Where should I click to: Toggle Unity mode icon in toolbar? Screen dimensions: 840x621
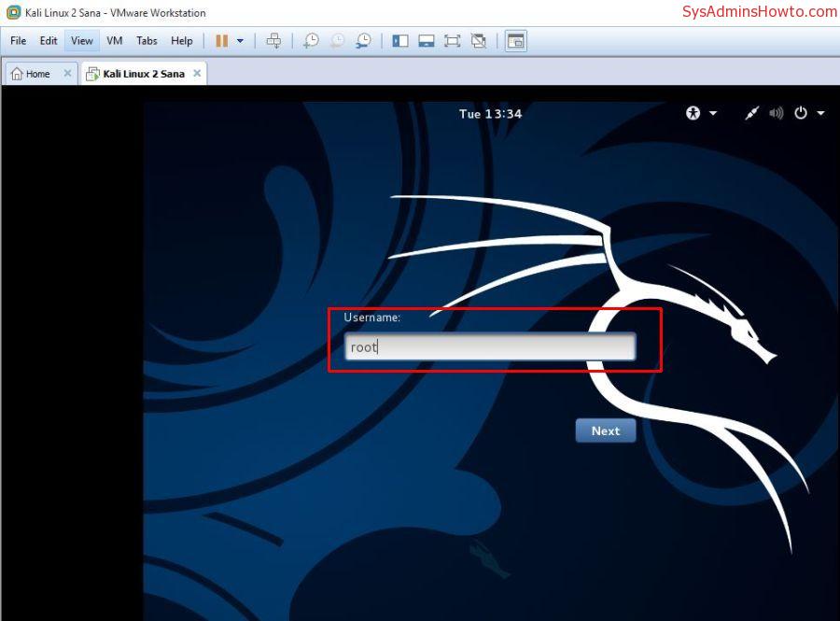(x=479, y=41)
